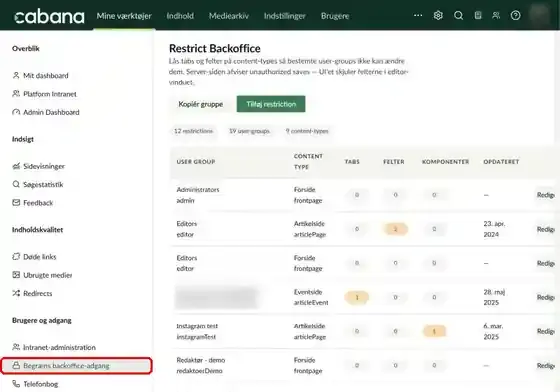Click the Administrators admin user group cell
The image size is (560, 392).
pos(198,195)
